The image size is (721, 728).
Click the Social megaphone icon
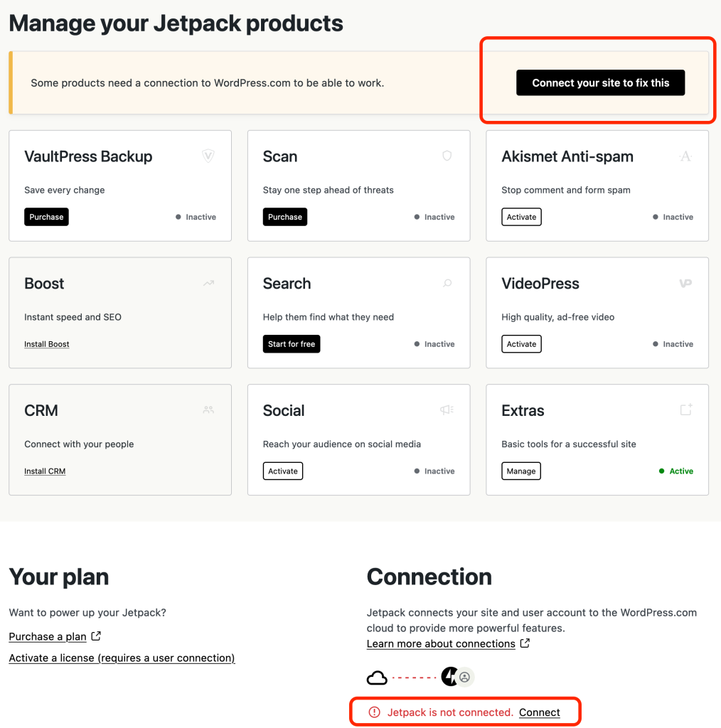click(447, 409)
